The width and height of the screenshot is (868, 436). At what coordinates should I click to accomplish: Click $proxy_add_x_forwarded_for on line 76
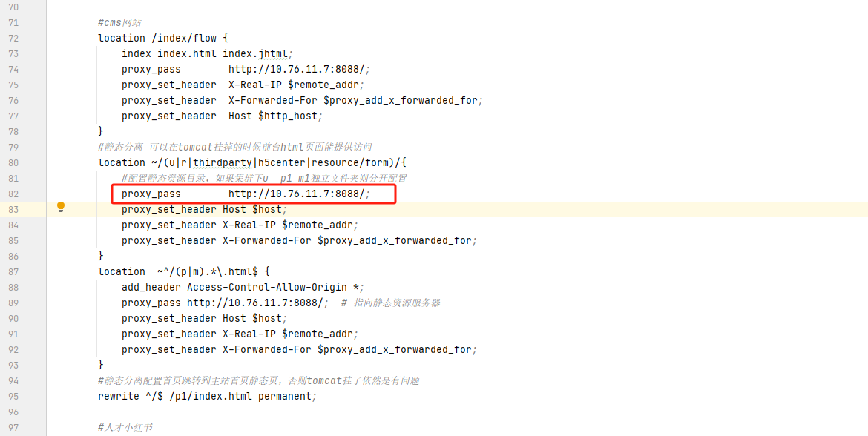coord(401,100)
